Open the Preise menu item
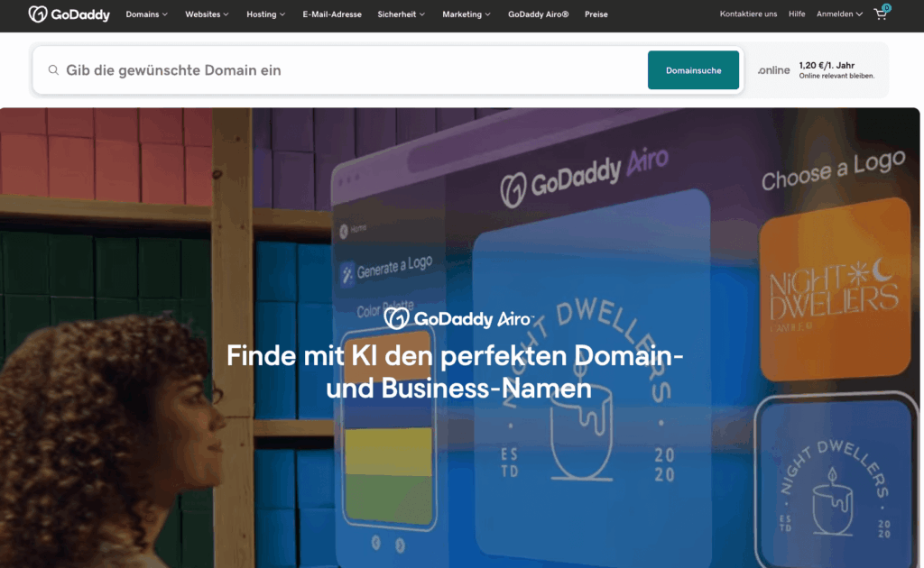Image resolution: width=924 pixels, height=568 pixels. pos(596,14)
